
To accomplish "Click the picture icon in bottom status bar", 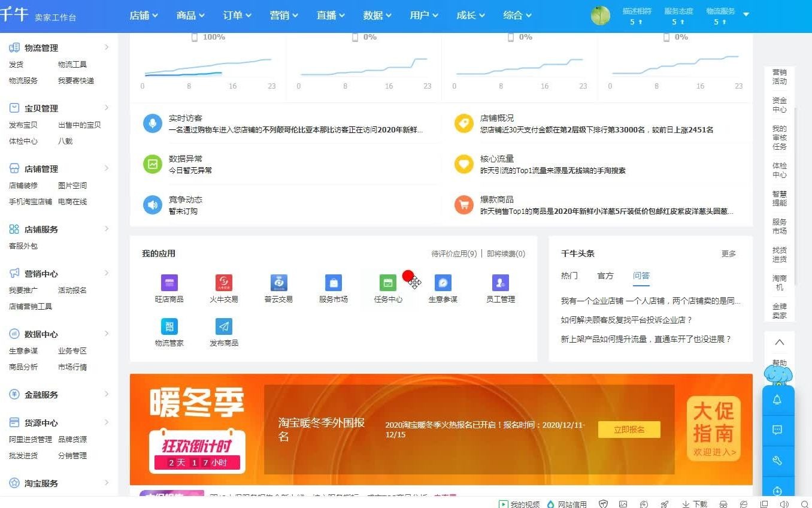I will pos(623,504).
